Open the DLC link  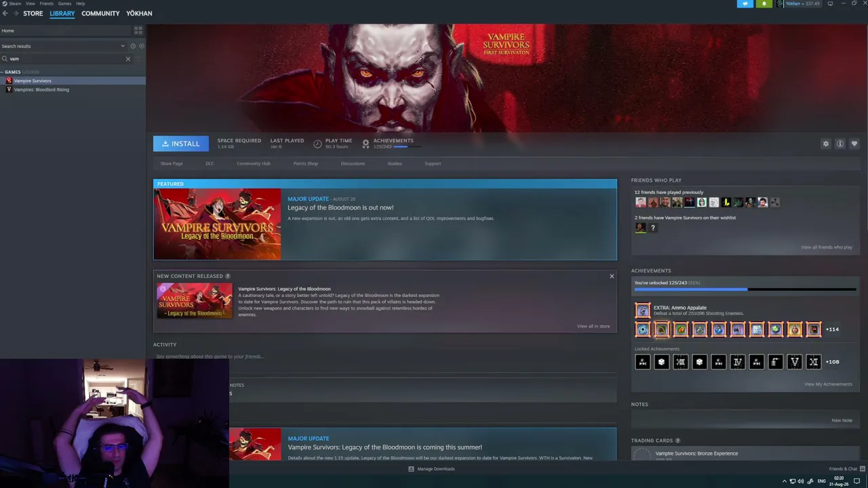[210, 163]
